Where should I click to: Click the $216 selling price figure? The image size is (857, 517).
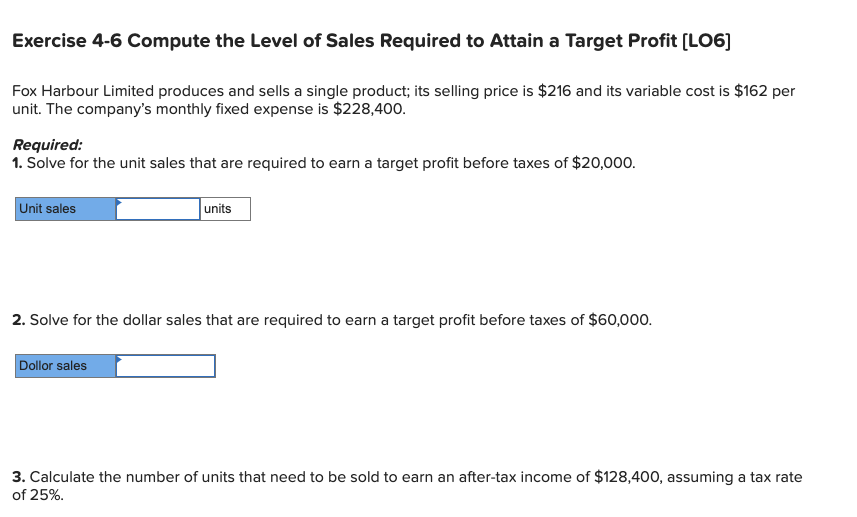point(554,91)
